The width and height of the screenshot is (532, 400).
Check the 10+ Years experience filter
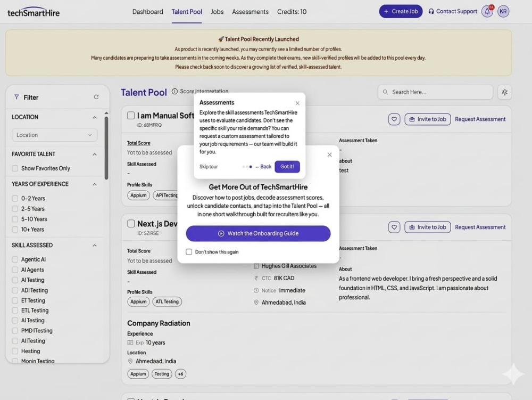coord(15,230)
